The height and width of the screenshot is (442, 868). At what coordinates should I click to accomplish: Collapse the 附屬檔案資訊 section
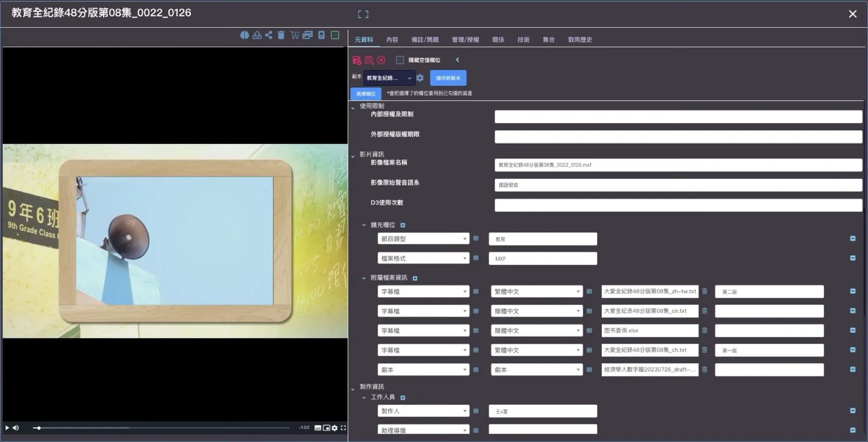(364, 278)
